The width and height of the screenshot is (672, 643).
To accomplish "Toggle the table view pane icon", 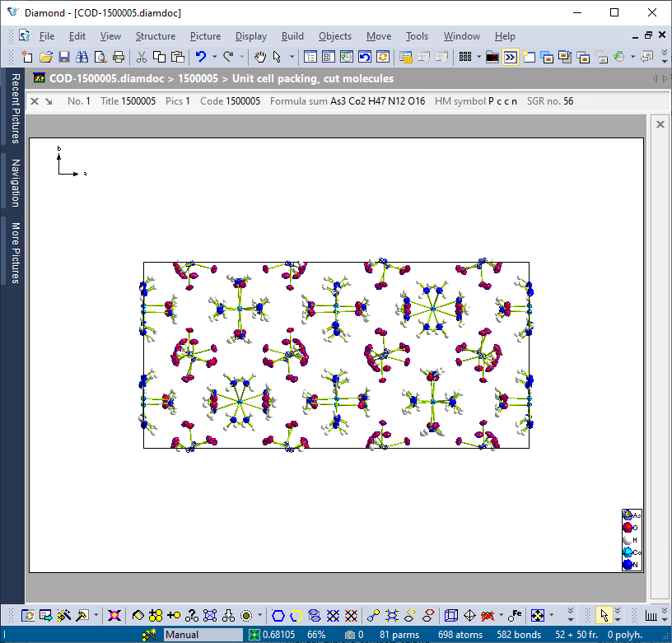I will [329, 56].
